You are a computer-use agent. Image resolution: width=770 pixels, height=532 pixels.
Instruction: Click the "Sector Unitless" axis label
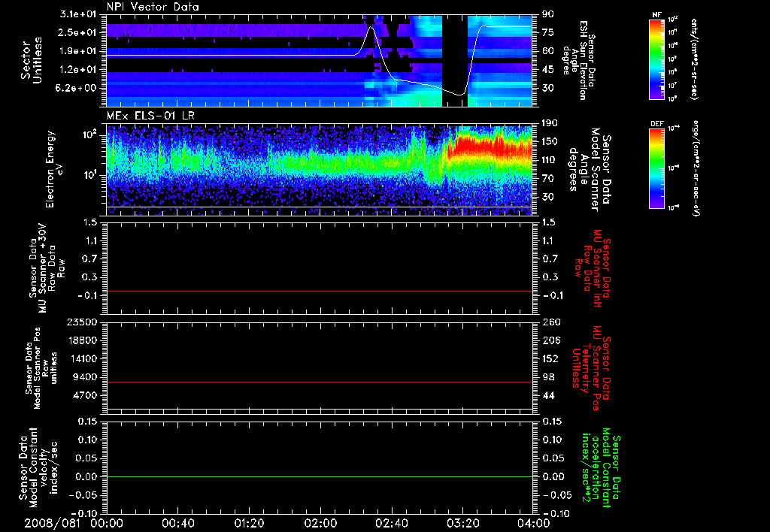click(x=32, y=60)
